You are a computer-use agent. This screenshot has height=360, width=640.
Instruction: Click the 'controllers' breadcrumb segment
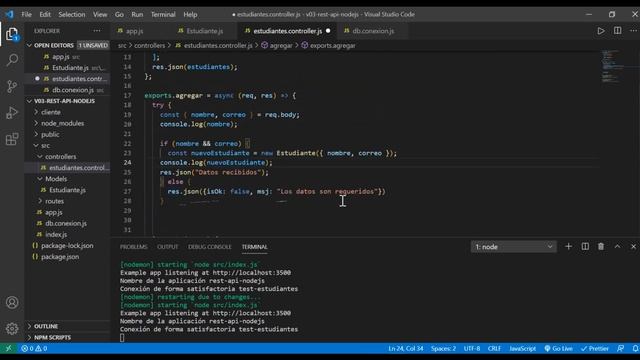coord(149,46)
